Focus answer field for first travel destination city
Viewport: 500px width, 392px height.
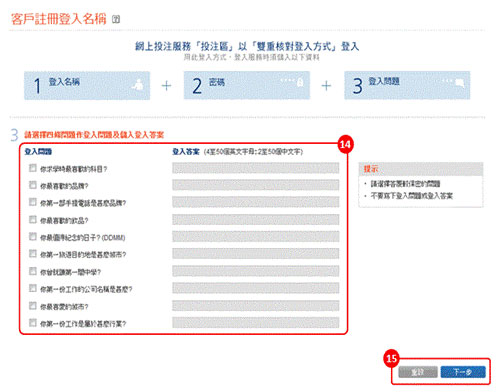pos(256,254)
